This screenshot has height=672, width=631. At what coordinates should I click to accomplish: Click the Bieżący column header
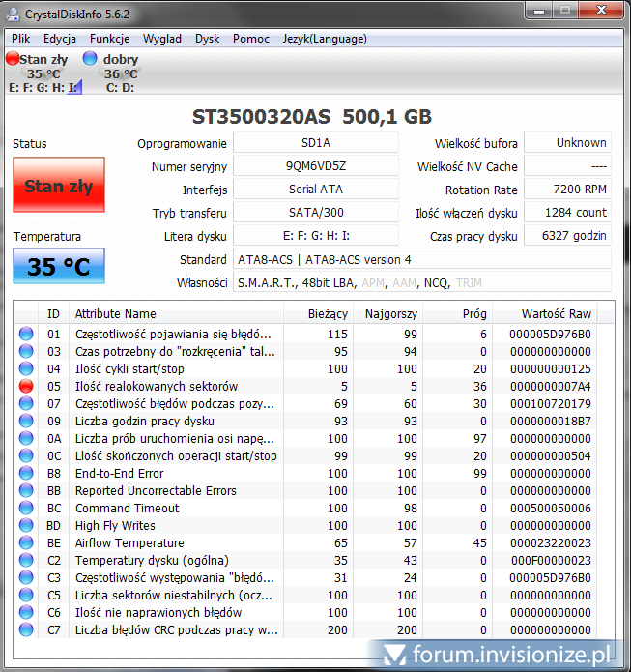point(328,313)
